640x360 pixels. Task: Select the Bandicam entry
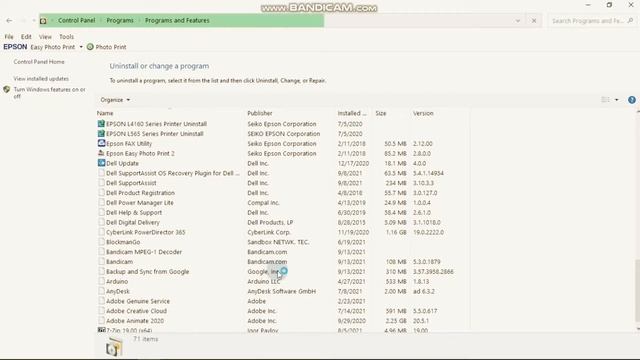(x=119, y=261)
